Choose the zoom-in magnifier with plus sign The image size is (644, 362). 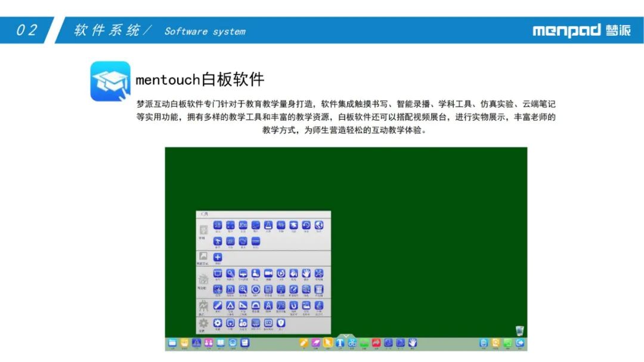[243, 289]
